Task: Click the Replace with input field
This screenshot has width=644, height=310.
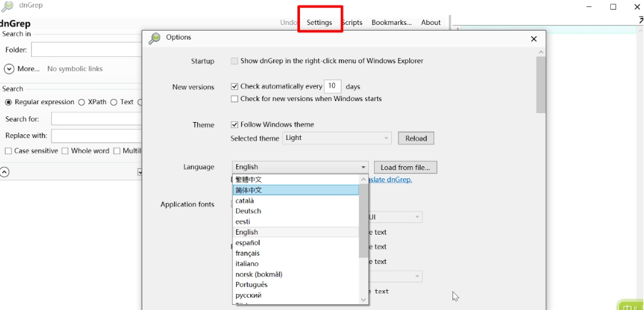Action: [96, 136]
